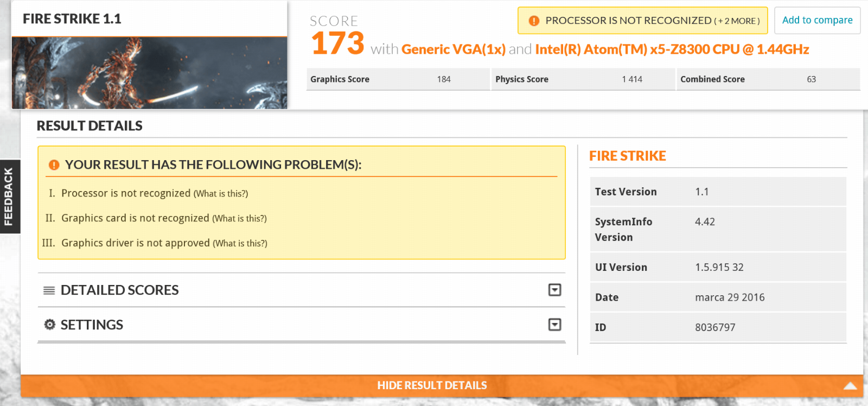868x406 pixels.
Task: Open the Settings heading
Action: click(x=92, y=325)
